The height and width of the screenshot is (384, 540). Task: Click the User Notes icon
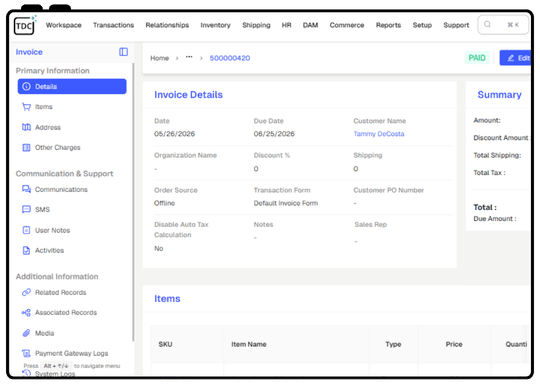point(26,230)
